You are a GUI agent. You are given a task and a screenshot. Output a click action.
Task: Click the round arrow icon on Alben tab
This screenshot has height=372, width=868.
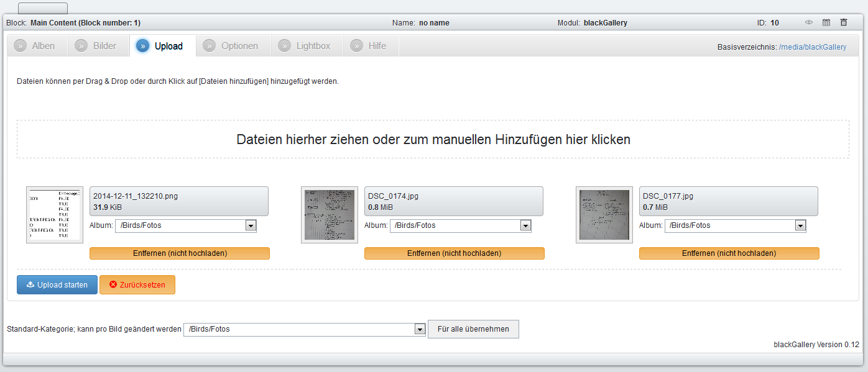point(21,46)
